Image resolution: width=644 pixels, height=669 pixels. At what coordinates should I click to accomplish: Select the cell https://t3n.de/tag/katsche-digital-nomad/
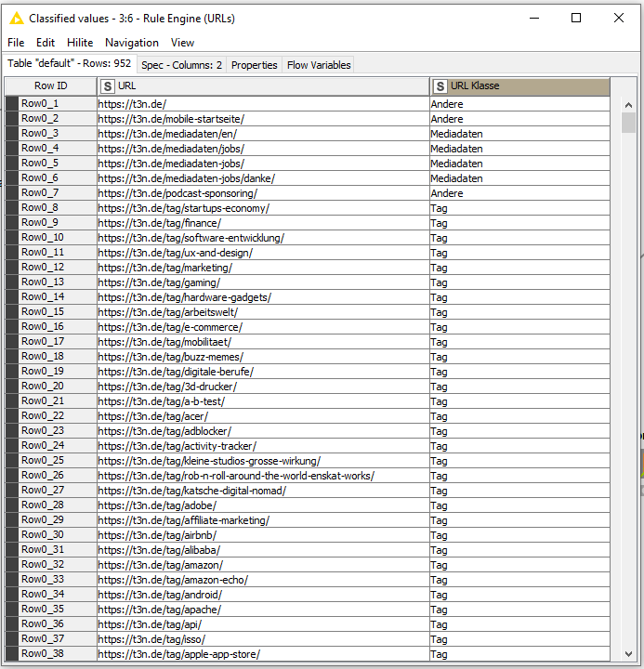click(263, 491)
